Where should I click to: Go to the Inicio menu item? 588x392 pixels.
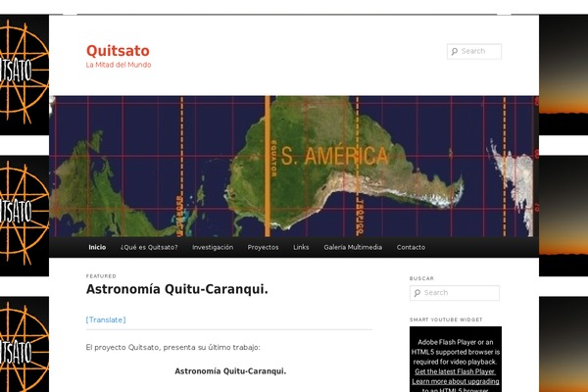(x=97, y=247)
